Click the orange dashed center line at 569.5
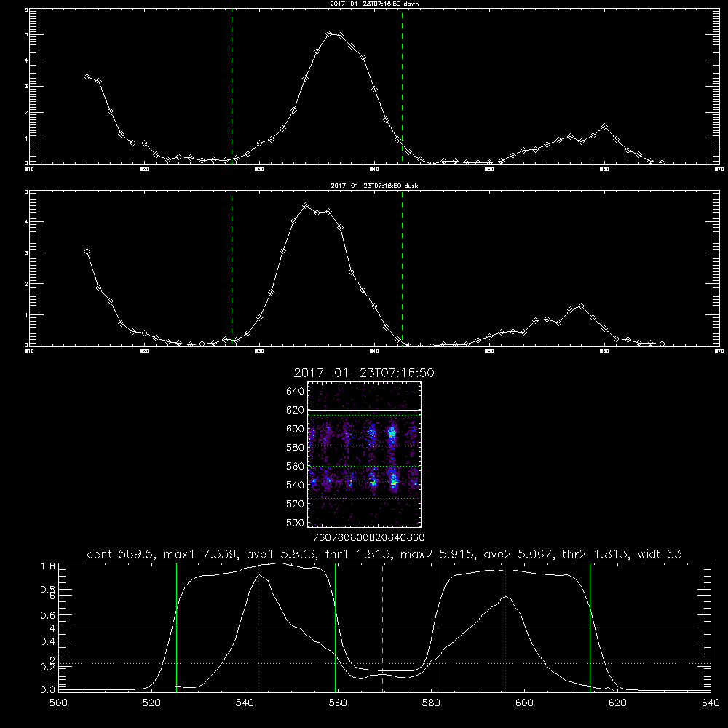The image size is (728, 728). 383,627
